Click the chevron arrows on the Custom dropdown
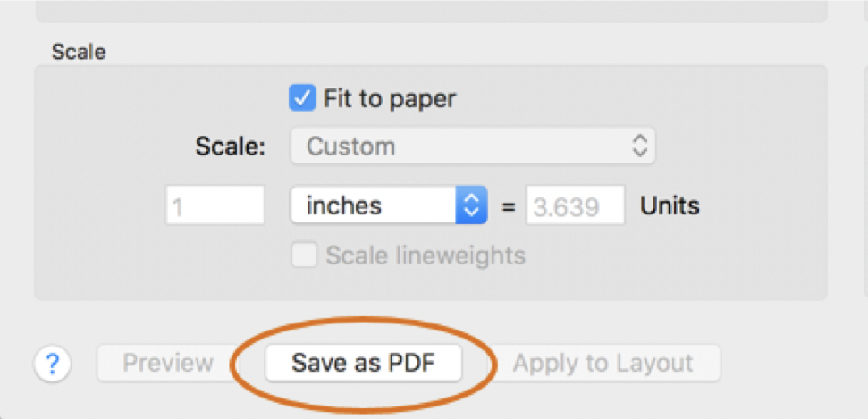Screen dimensions: 868x419 (639, 147)
